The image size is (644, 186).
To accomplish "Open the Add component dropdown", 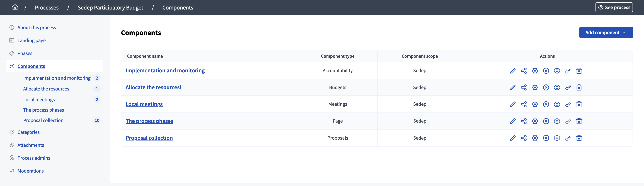I will point(606,33).
